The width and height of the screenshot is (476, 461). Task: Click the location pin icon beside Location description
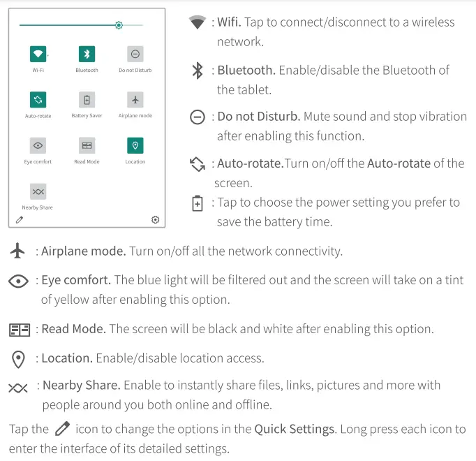[x=18, y=359]
